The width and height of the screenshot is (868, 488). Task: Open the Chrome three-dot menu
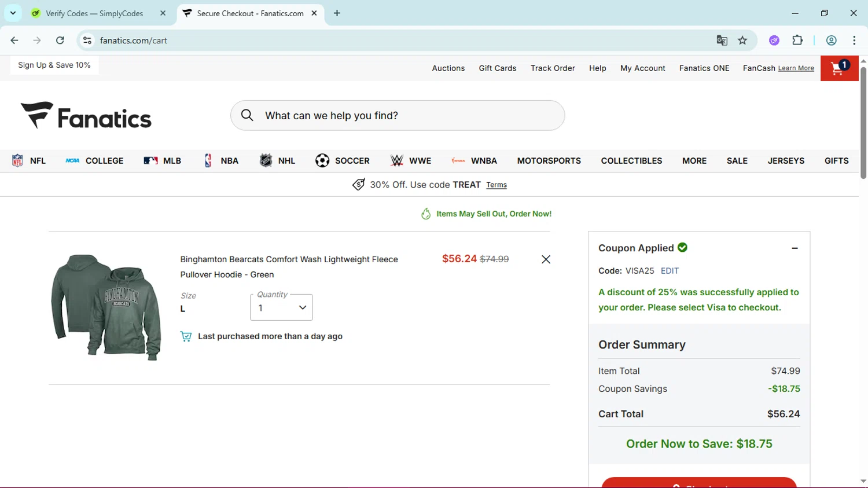click(854, 41)
